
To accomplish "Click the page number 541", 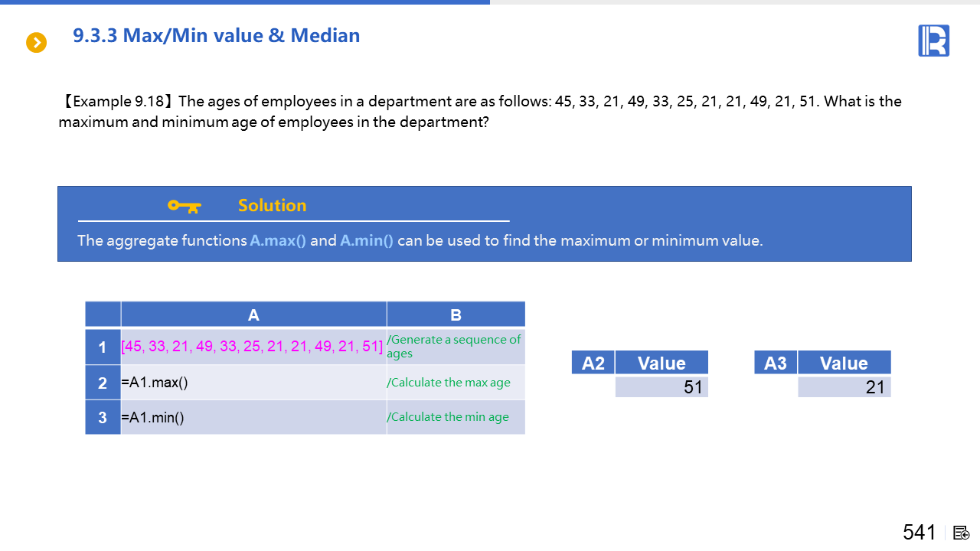I will pyautogui.click(x=919, y=533).
